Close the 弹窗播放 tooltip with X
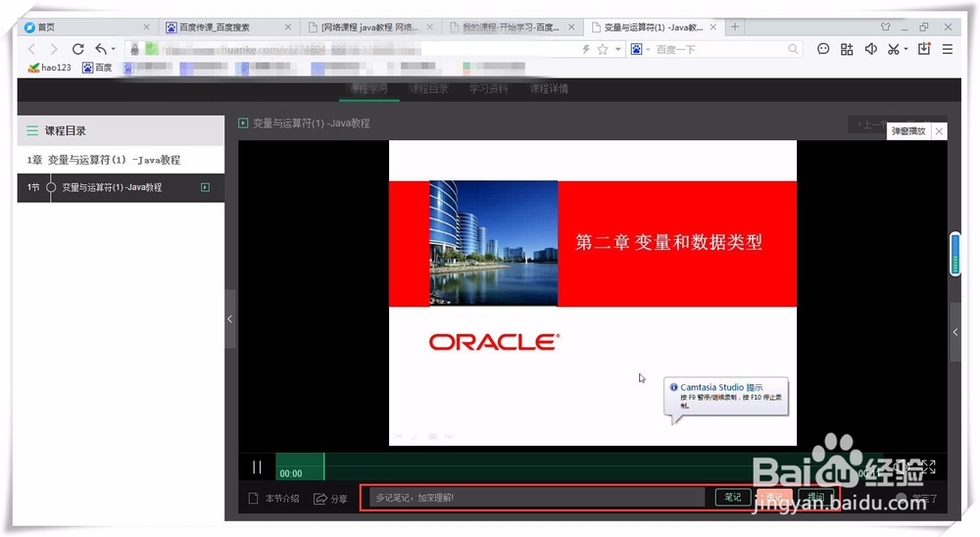Viewport: 980px width, 537px height. coord(939,131)
